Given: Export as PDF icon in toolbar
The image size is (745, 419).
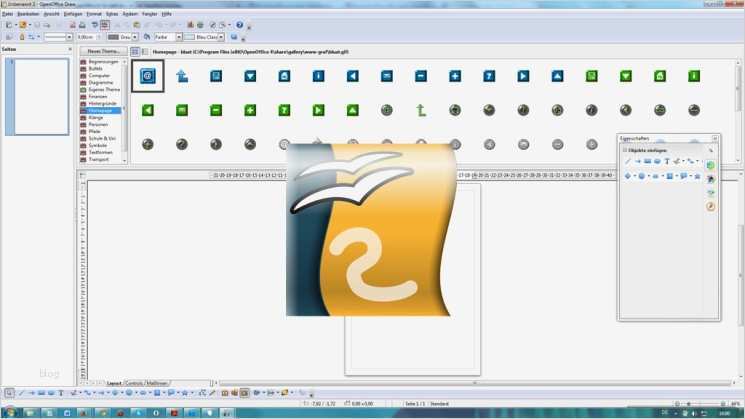Looking at the screenshot, I should click(x=73, y=25).
